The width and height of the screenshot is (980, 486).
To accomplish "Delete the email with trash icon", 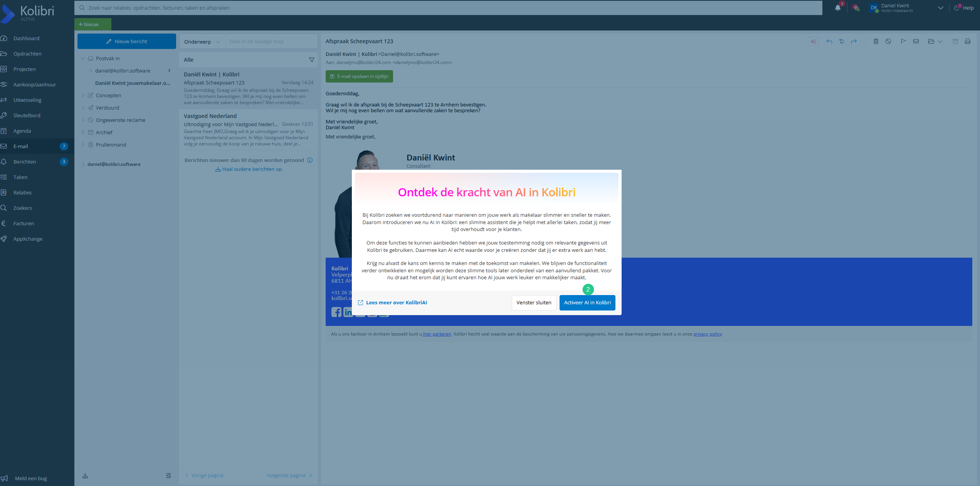I will (876, 41).
